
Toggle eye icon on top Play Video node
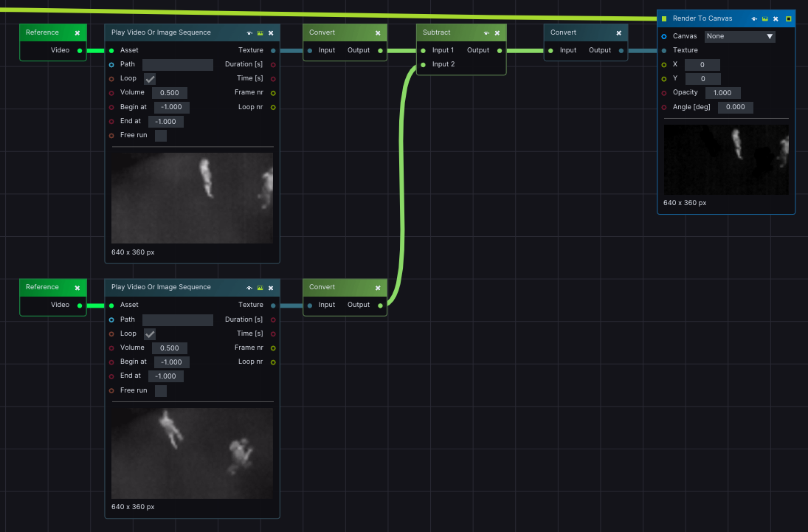(250, 33)
